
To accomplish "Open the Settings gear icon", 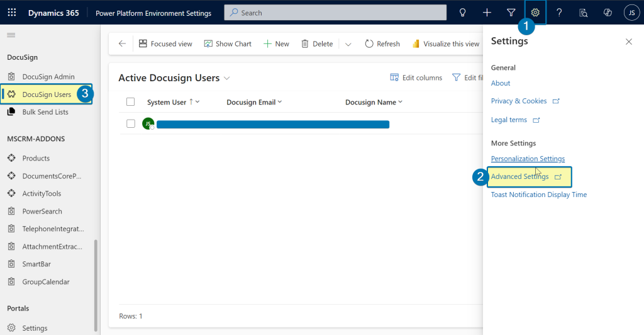I will pos(535,13).
